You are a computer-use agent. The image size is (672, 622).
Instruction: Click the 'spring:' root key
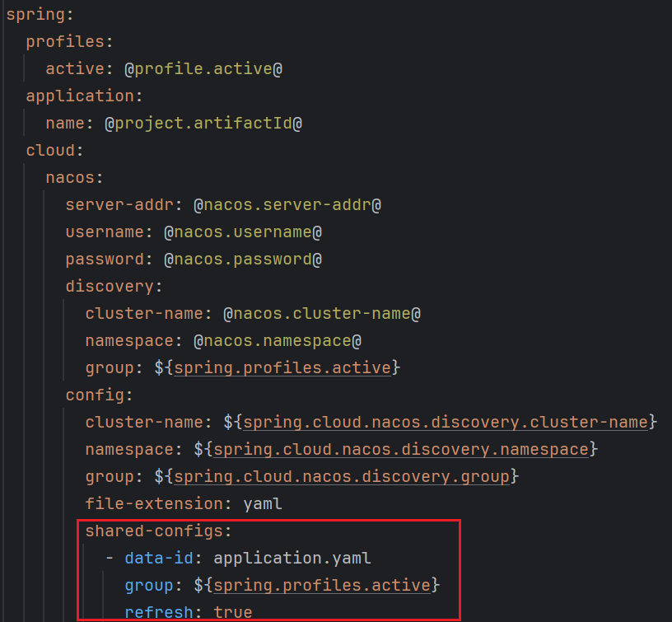coord(40,15)
